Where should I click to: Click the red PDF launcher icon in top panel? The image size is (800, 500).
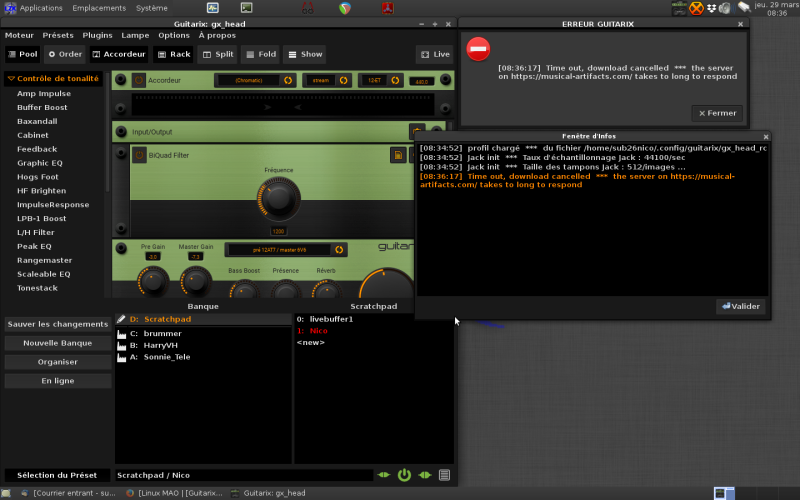tap(387, 8)
